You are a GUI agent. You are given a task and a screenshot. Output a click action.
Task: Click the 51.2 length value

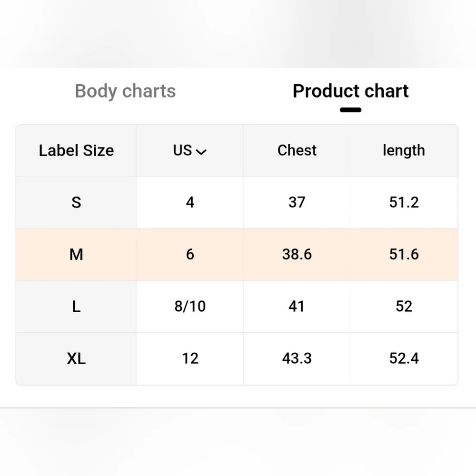tap(404, 202)
